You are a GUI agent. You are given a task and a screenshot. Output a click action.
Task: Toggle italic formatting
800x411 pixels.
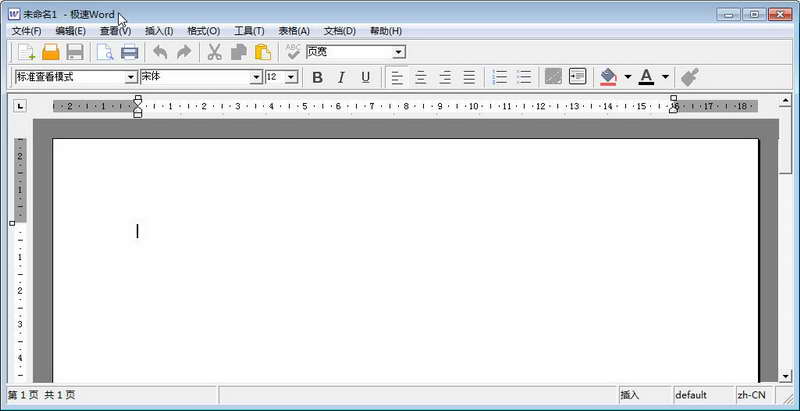tap(341, 78)
